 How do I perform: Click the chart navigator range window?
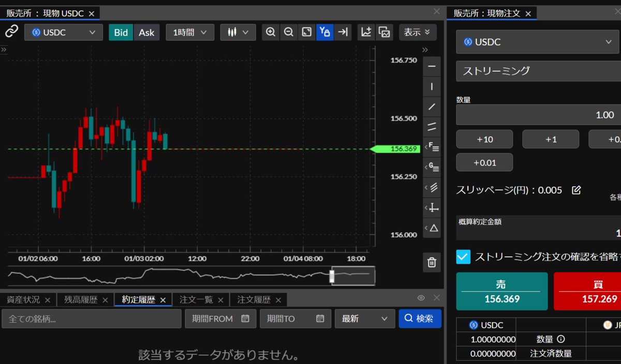[x=353, y=276]
